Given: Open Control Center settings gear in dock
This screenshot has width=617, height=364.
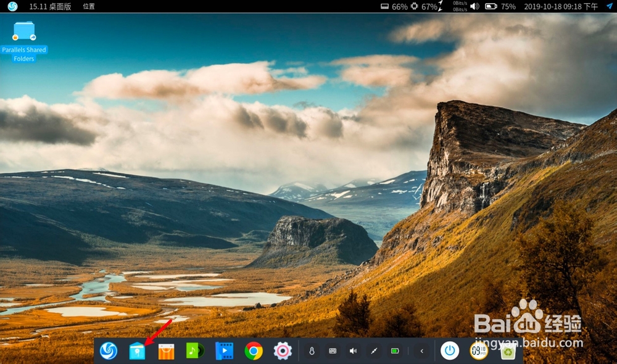Looking at the screenshot, I should pyautogui.click(x=283, y=350).
